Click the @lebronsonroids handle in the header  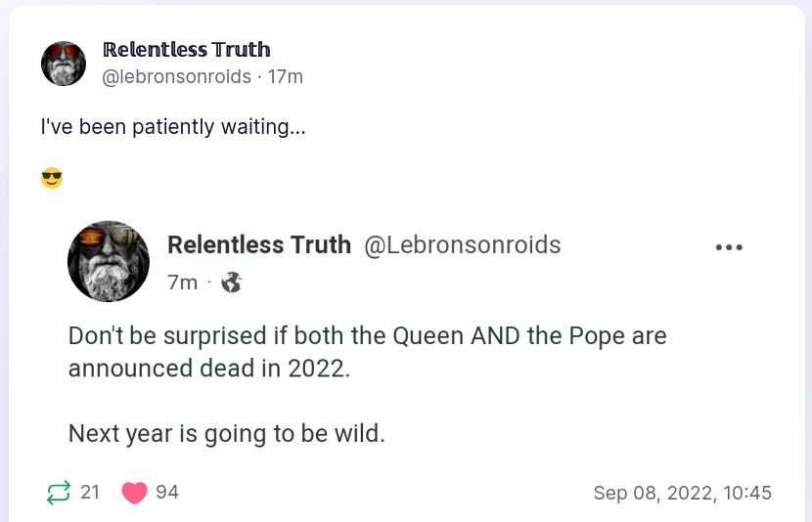point(176,76)
